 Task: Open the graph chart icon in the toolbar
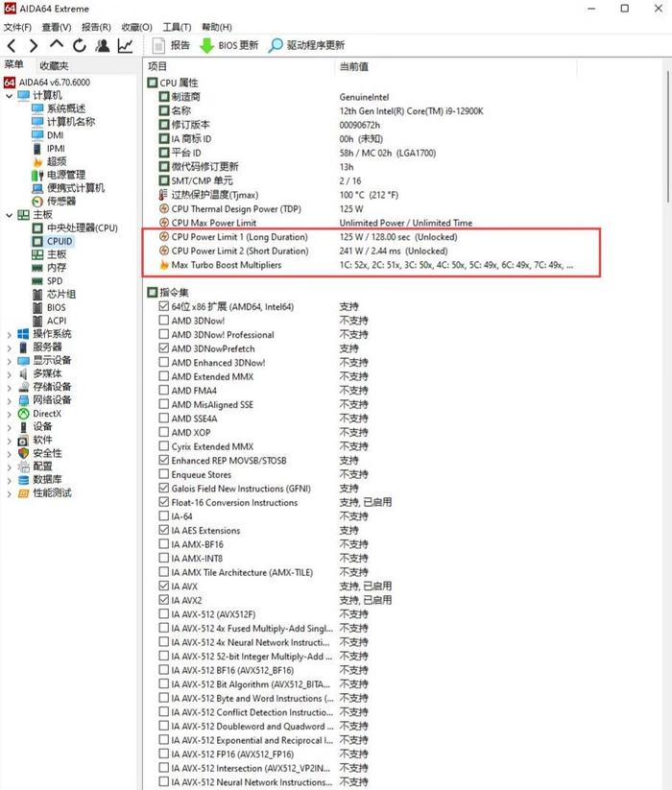(x=125, y=46)
